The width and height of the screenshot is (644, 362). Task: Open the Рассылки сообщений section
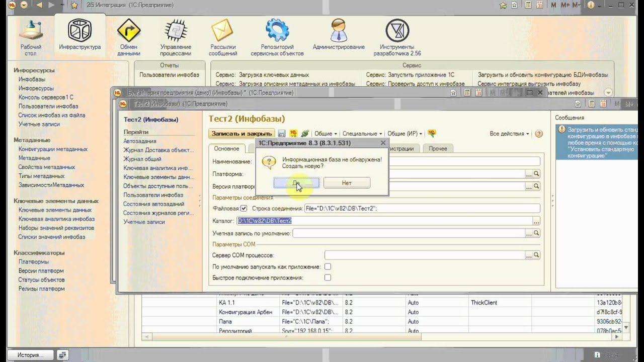[223, 38]
